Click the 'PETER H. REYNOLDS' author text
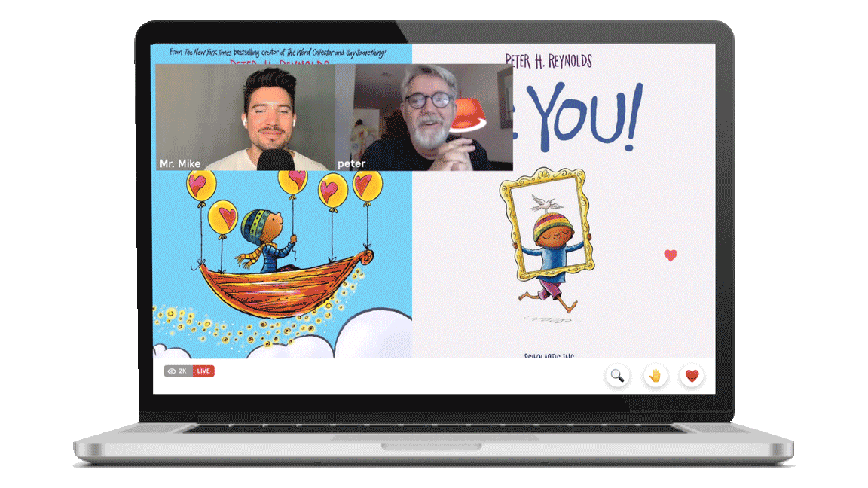The width and height of the screenshot is (868, 488). (549, 61)
